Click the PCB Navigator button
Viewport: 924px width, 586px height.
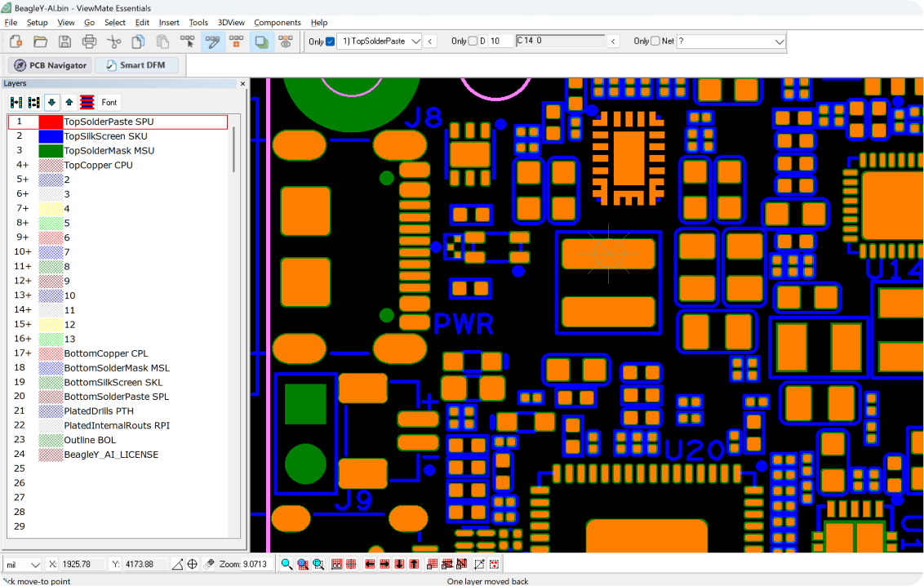click(x=50, y=65)
